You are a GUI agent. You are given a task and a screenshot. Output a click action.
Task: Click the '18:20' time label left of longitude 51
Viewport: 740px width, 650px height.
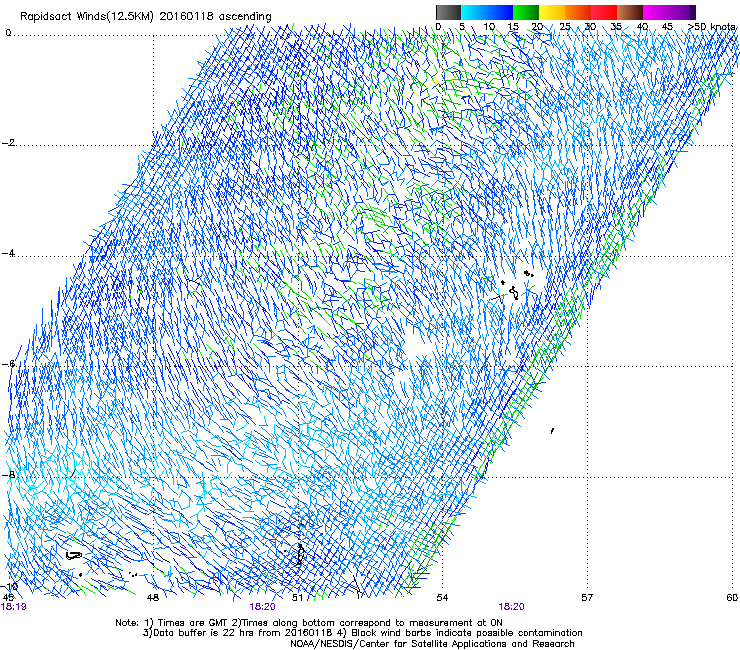pos(262,607)
